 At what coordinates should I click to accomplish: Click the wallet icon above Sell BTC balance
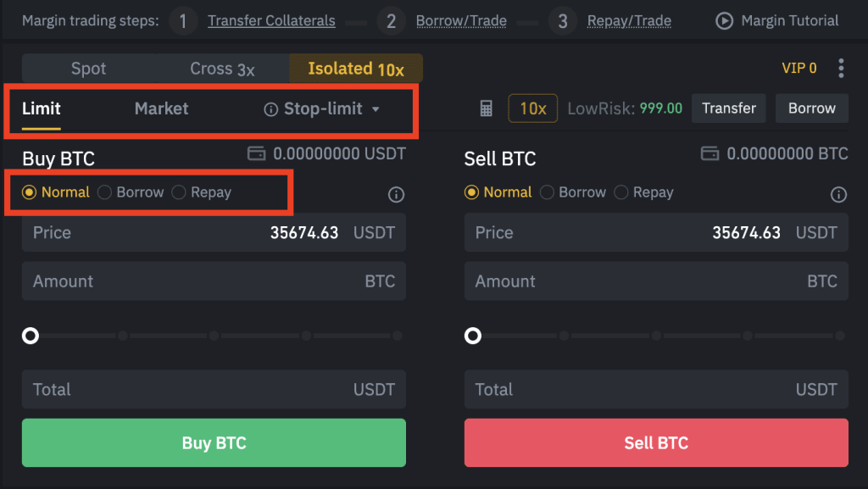point(709,153)
